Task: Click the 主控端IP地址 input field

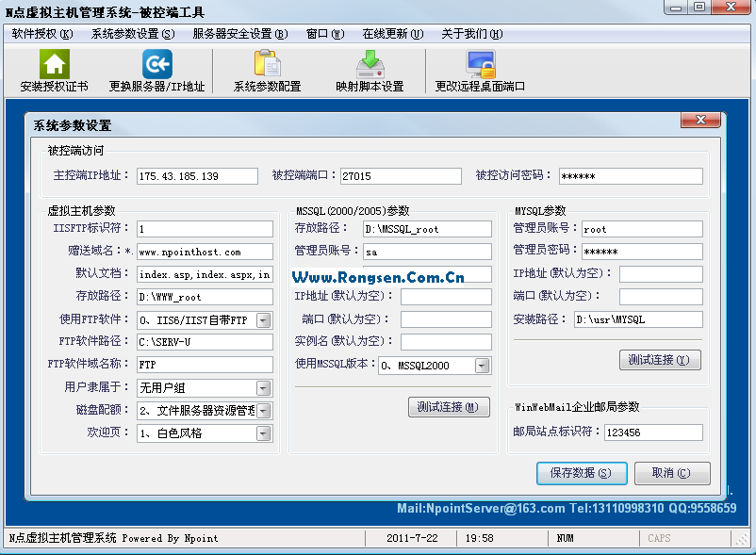Action: pyautogui.click(x=197, y=176)
